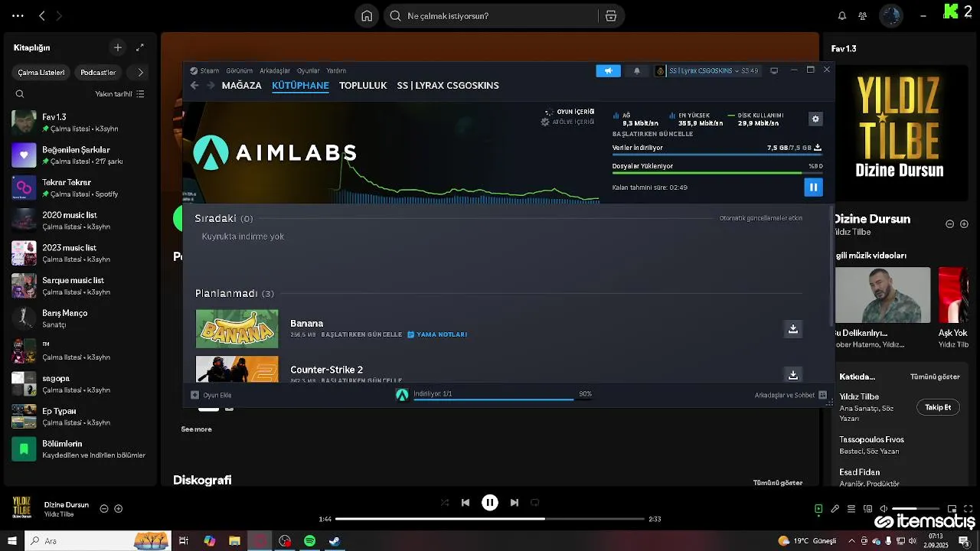Click Takip Et button for Yıldız Tilbe

[938, 407]
